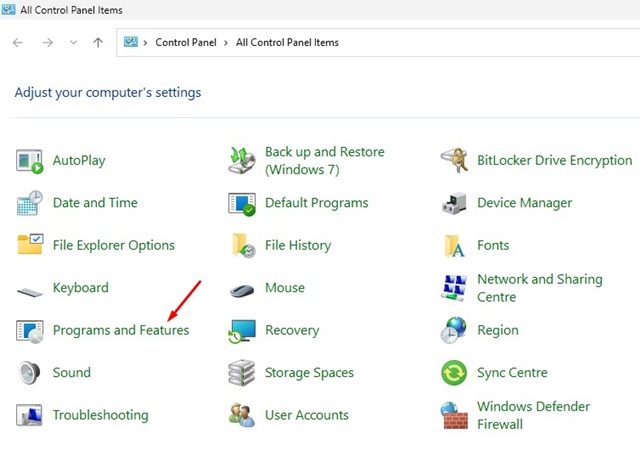The width and height of the screenshot is (640, 467).
Task: Click the Troubleshooting icon
Action: (30, 415)
